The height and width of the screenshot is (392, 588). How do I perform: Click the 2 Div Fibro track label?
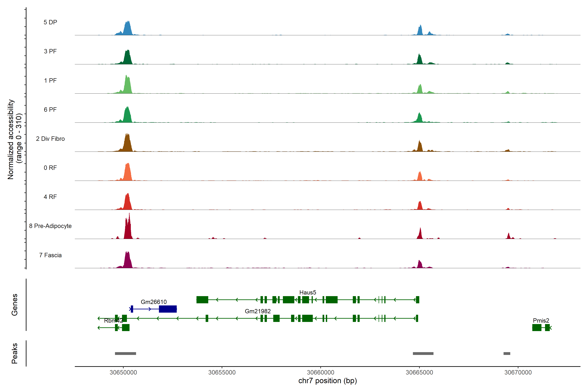50,139
